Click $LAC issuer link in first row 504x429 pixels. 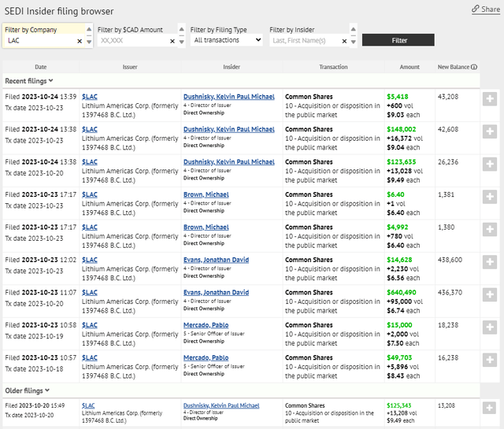click(x=90, y=97)
